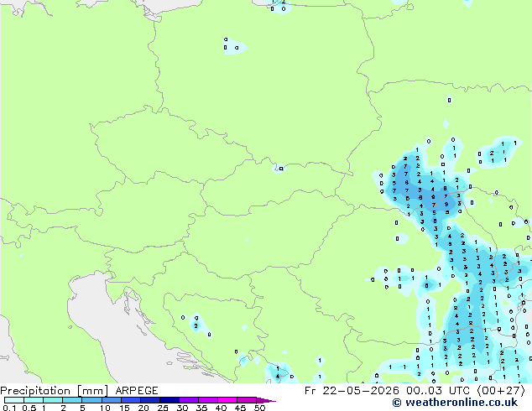Click the '25' legend value label
Viewport: 532px width, 411px height.
click(x=163, y=408)
